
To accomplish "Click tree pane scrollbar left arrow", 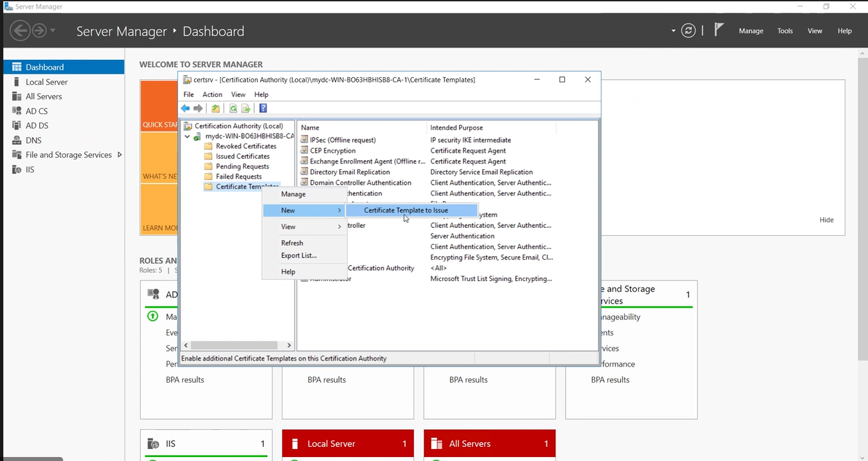I will click(186, 345).
